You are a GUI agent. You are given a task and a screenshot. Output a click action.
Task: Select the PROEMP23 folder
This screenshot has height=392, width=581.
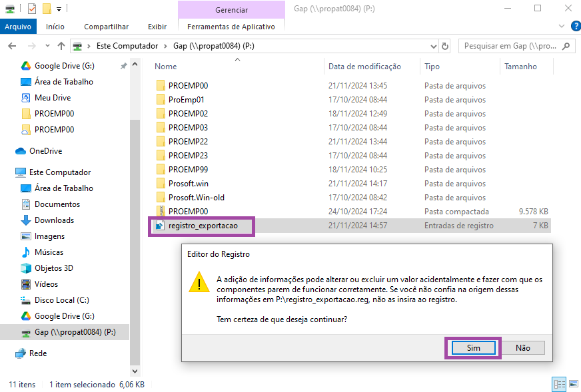click(189, 156)
